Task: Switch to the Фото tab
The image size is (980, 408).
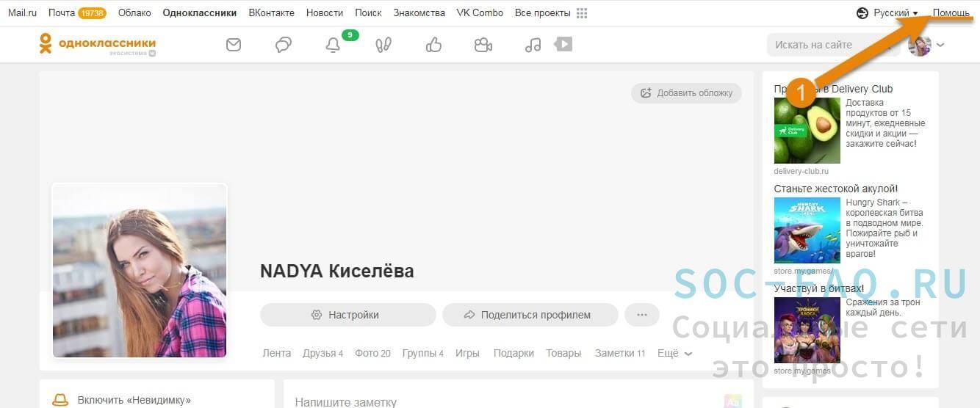Action: pos(372,353)
